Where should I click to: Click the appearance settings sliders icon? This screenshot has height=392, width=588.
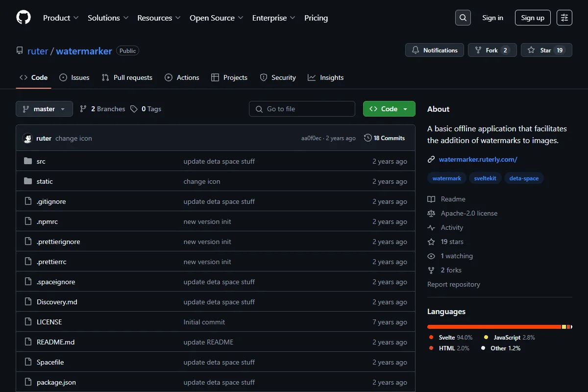point(564,18)
